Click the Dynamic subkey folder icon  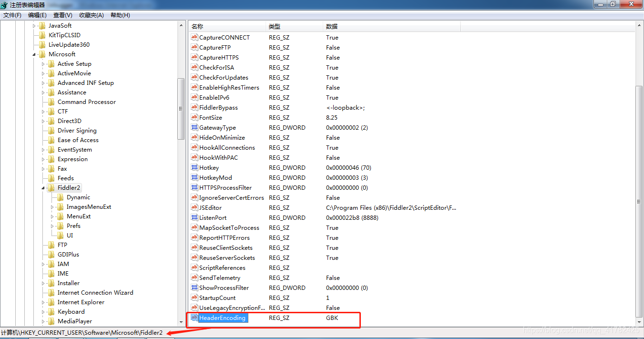pos(61,197)
